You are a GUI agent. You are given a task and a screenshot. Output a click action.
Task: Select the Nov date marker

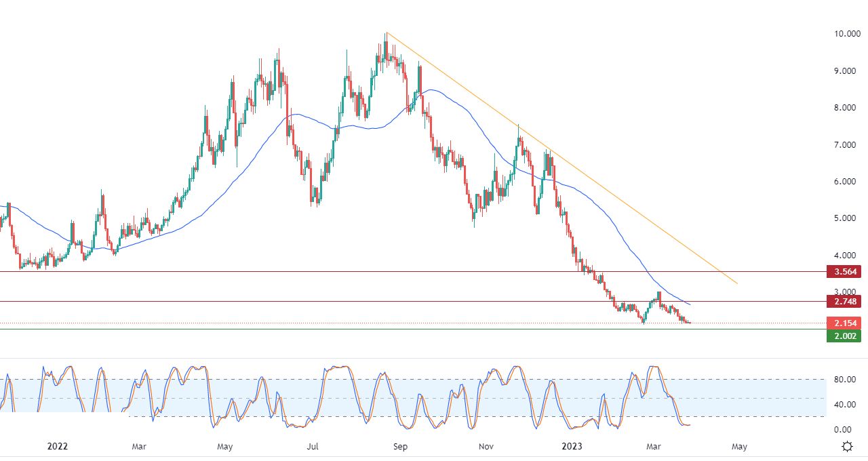coord(486,446)
